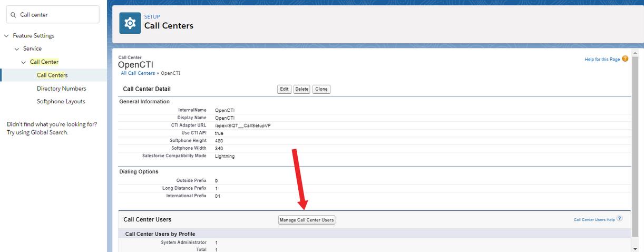Click the Call Center Users Help question icon
Viewport: 644px width, 252px height.
tap(620, 219)
